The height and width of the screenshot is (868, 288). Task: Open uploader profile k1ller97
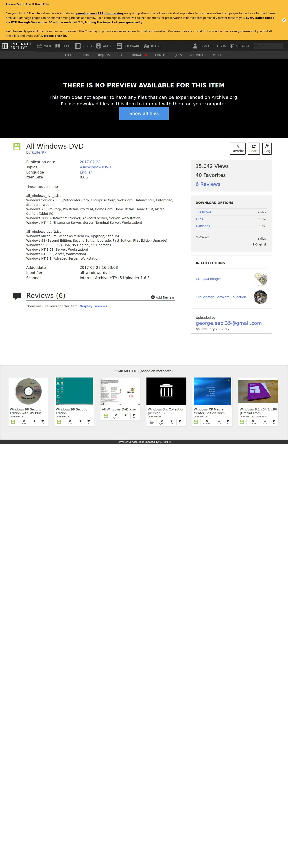click(x=39, y=152)
